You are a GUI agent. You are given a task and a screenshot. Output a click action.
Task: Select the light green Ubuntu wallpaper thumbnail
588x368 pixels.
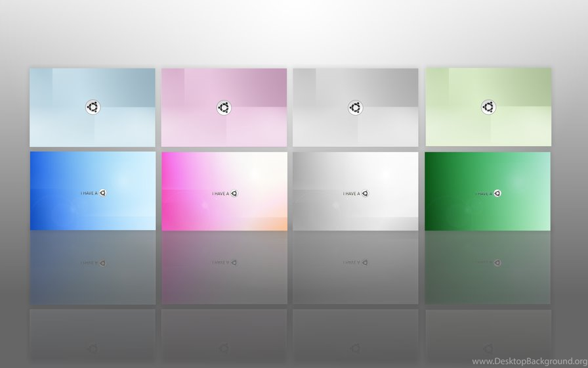click(x=488, y=107)
